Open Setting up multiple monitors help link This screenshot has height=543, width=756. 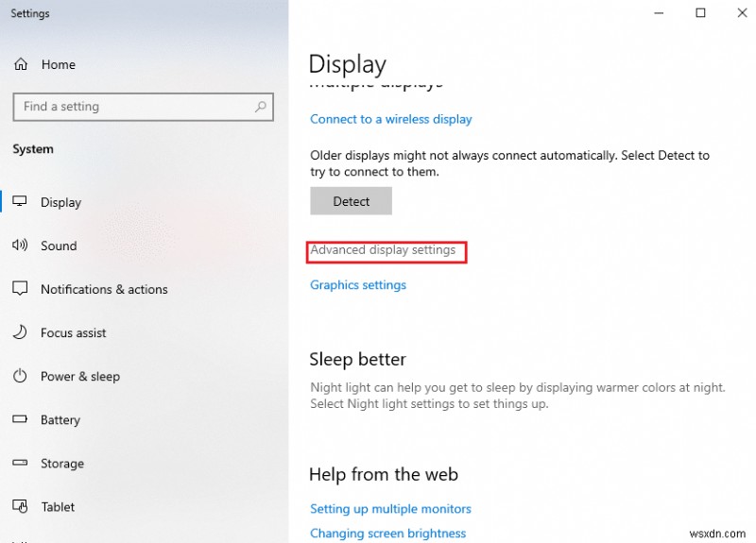pos(390,508)
